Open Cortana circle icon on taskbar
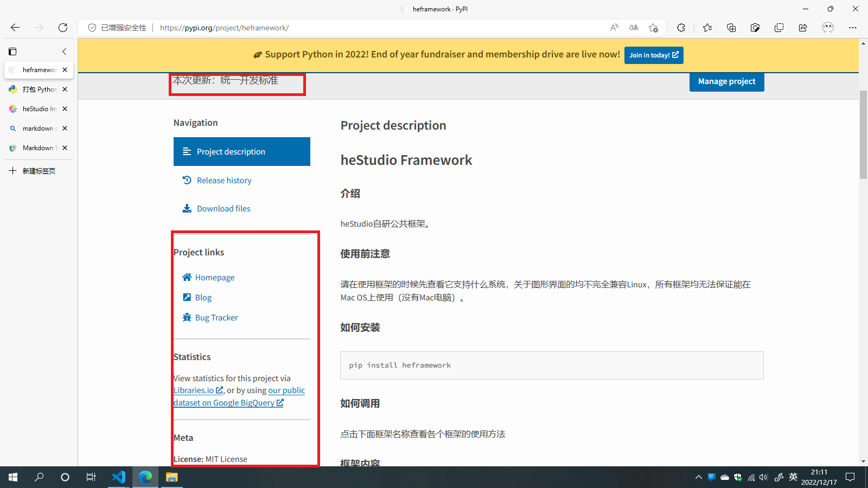Viewport: 868px width, 488px height. coord(65,477)
